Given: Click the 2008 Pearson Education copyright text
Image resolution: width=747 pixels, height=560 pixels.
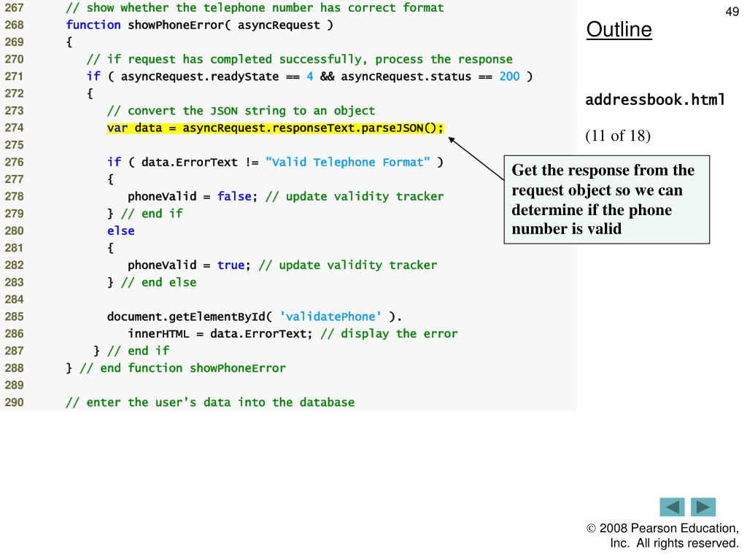Looking at the screenshot, I should (662, 536).
